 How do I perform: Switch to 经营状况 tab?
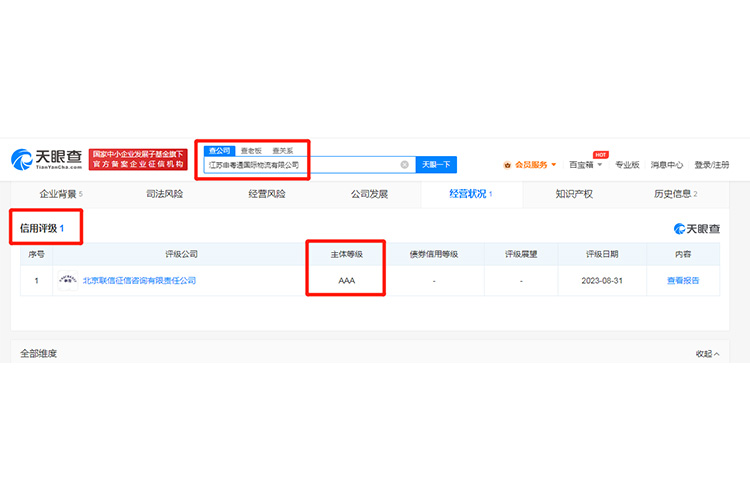tap(471, 194)
